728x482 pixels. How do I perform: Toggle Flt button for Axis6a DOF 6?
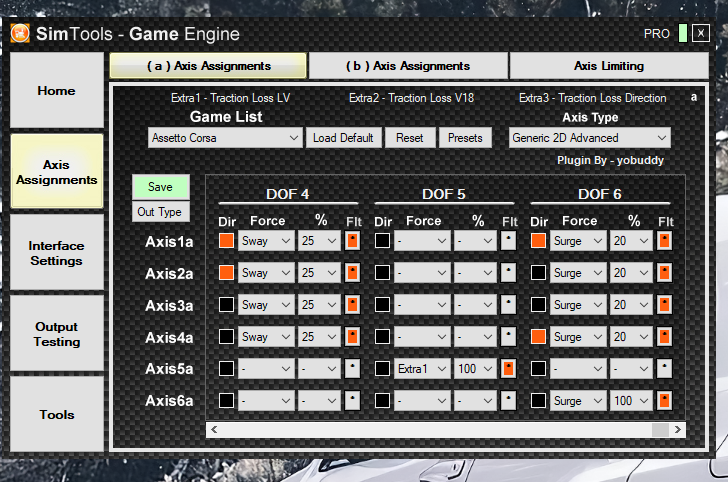(x=664, y=401)
